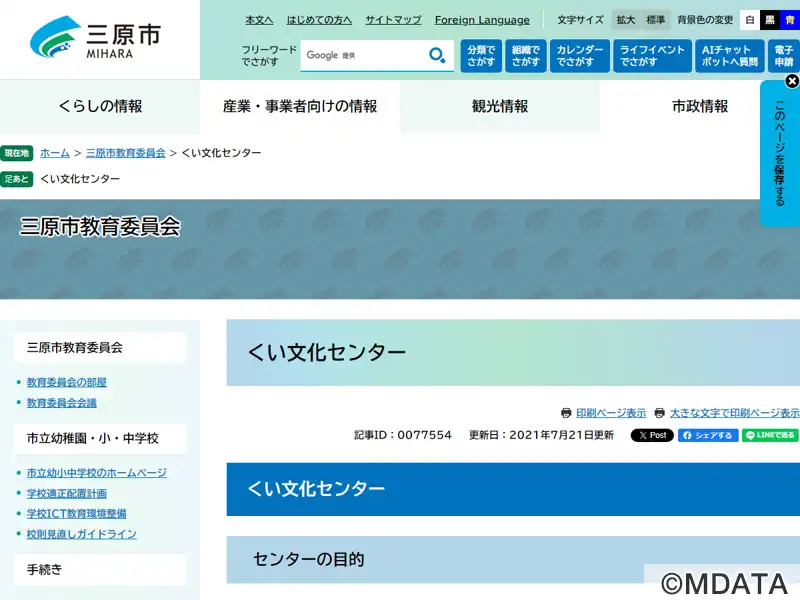Send the page via the LINEで送る button
Viewport: 800px width, 600px height.
point(770,435)
